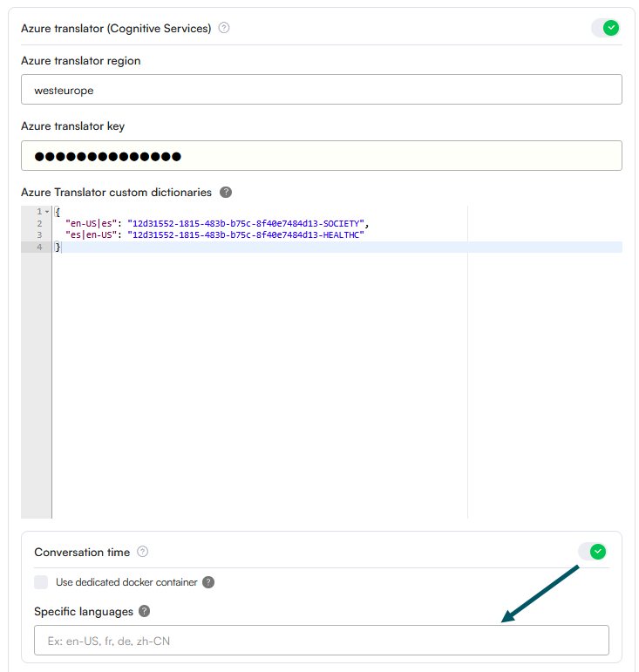Click the HEALTHC dictionary ID value

click(x=246, y=234)
